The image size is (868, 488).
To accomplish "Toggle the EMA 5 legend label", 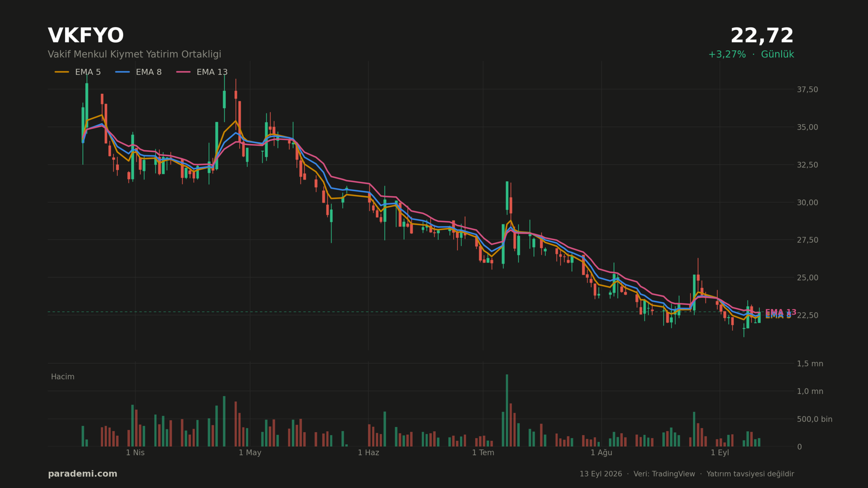I will click(88, 72).
